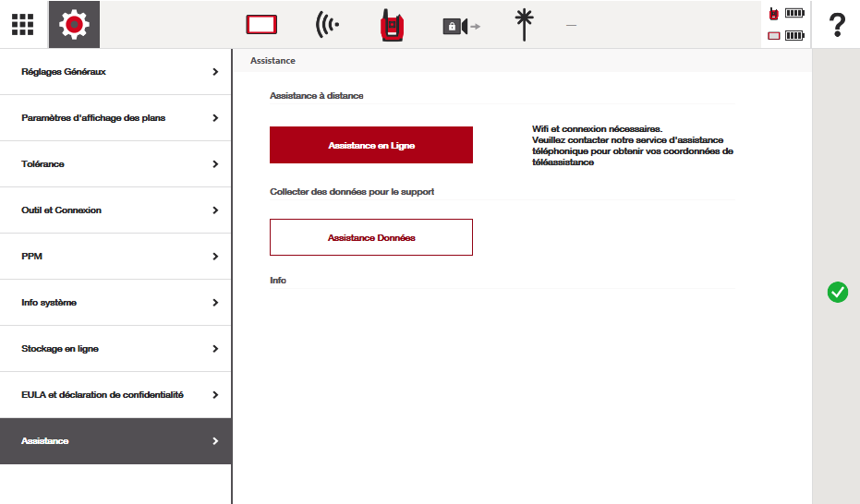Click the green checkmark confirm button
This screenshot has width=860, height=504.
[837, 293]
